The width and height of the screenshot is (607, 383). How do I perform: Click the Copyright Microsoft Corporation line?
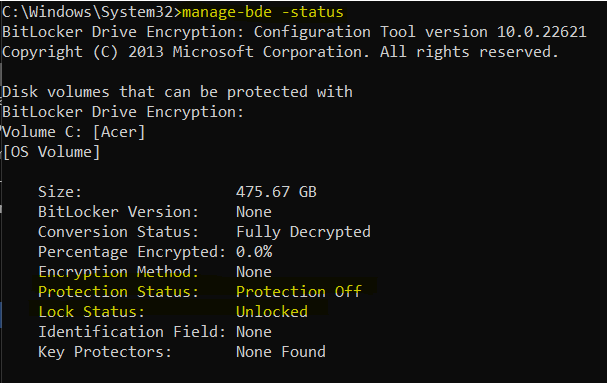click(281, 52)
